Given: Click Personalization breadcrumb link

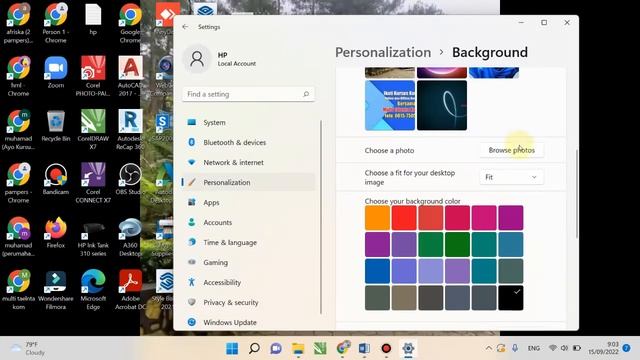Looking at the screenshot, I should tap(383, 52).
